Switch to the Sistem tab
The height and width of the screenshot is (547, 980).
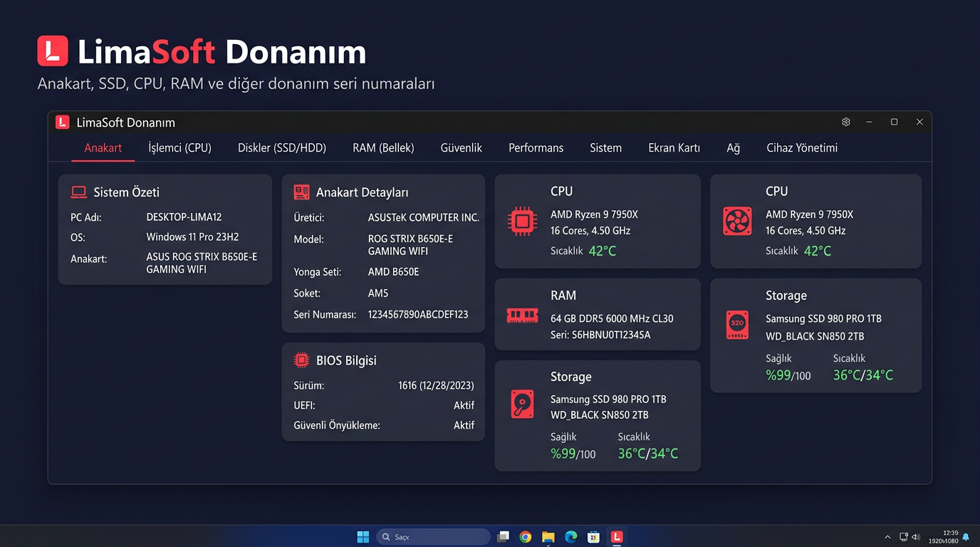tap(605, 148)
